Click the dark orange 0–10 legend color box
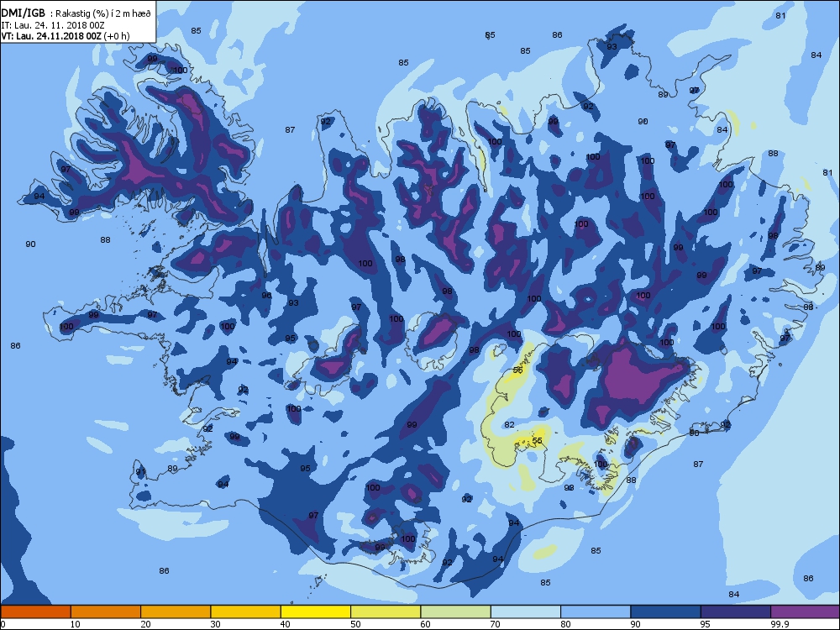Image resolution: width=840 pixels, height=630 pixels. coord(35,612)
